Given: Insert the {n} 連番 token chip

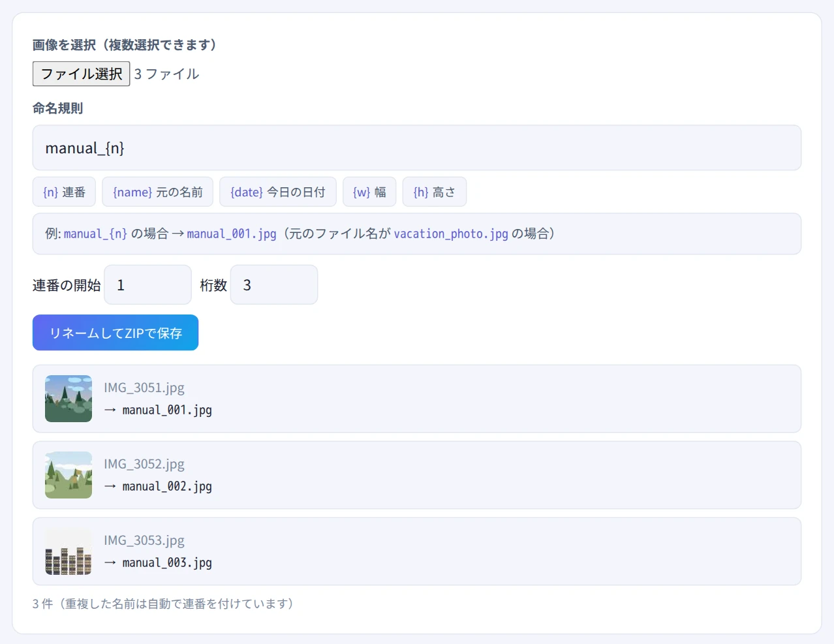Looking at the screenshot, I should tap(64, 192).
